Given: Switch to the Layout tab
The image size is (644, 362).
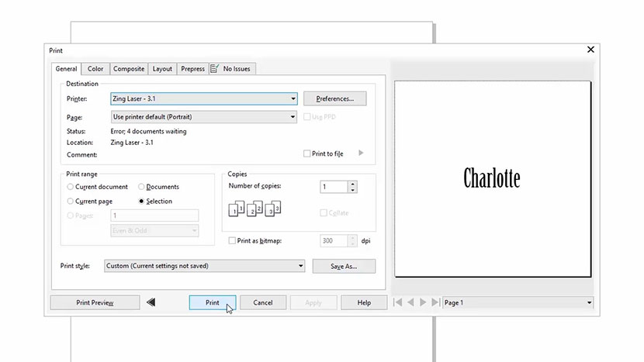Looking at the screenshot, I should point(162,69).
